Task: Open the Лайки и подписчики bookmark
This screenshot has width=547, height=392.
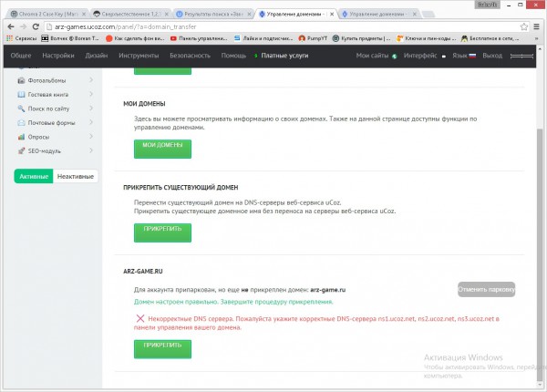Action: 263,38
